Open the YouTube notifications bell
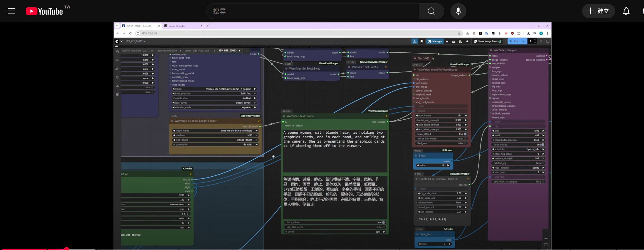The image size is (644, 250). point(626,11)
